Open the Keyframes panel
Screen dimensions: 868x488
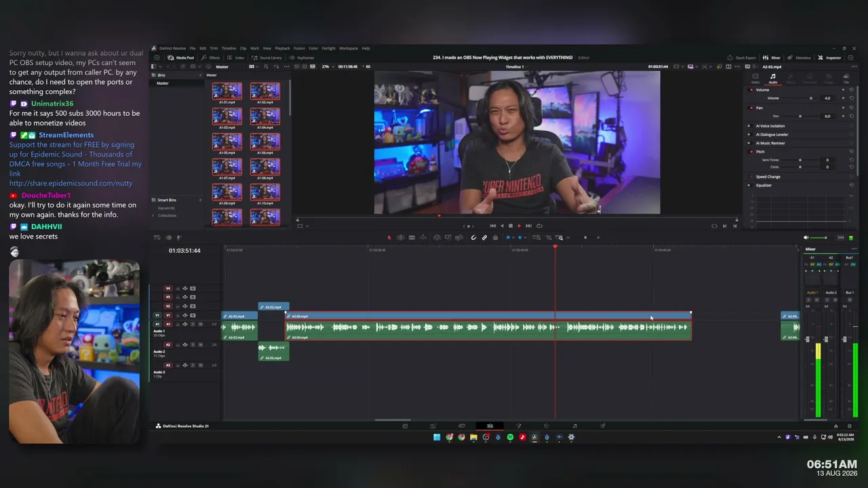(x=303, y=58)
